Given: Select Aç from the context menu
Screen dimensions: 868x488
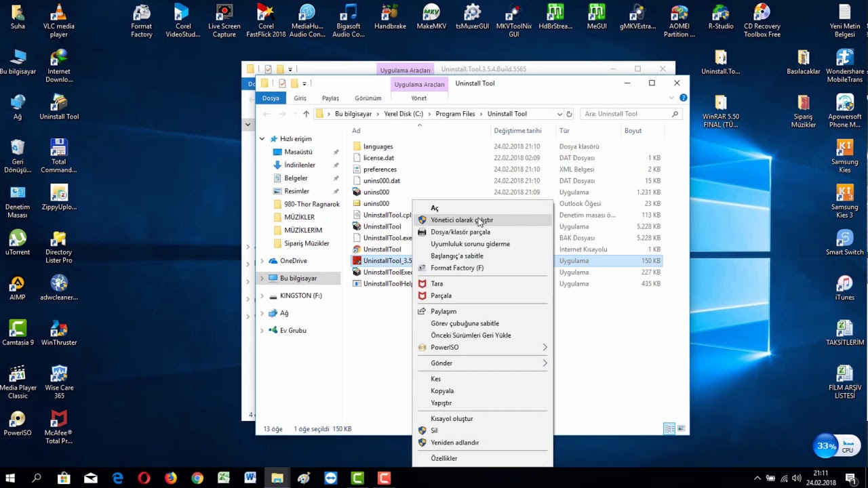Looking at the screenshot, I should [483, 208].
